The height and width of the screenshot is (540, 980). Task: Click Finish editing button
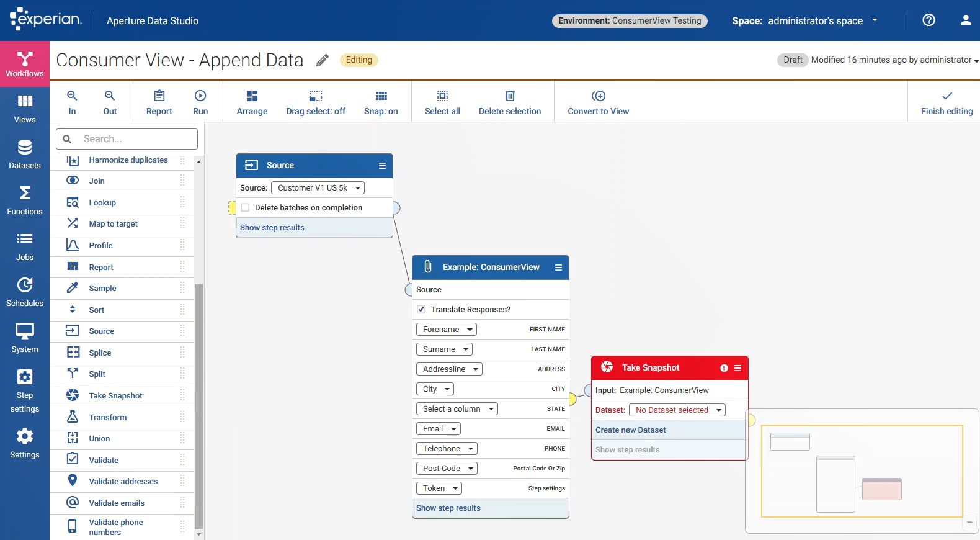coord(947,102)
